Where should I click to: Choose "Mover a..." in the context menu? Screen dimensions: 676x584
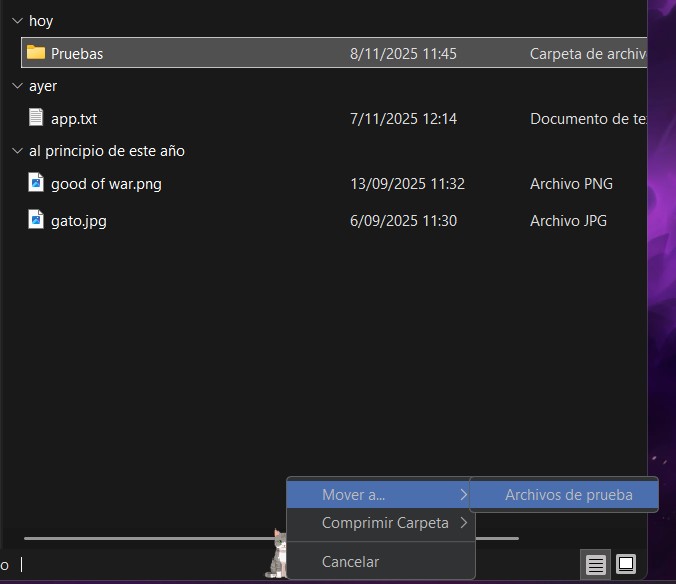[x=353, y=494]
